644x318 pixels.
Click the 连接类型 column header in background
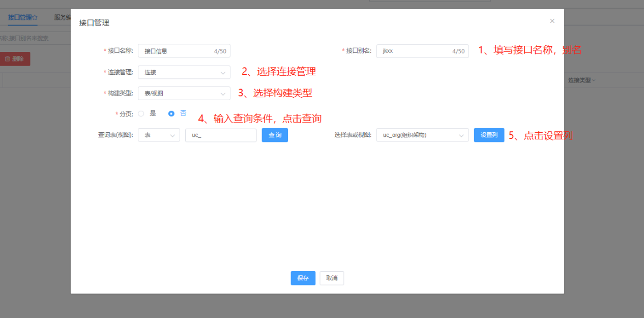(x=581, y=80)
